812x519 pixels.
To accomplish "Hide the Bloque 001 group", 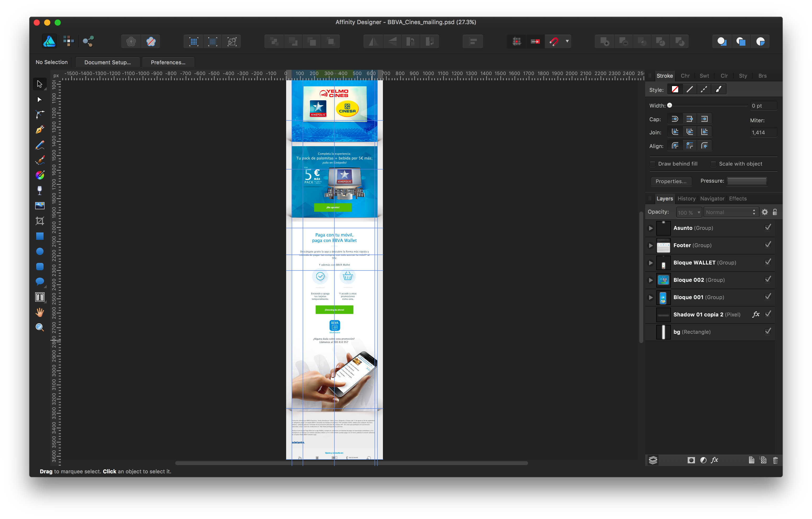I will click(768, 296).
